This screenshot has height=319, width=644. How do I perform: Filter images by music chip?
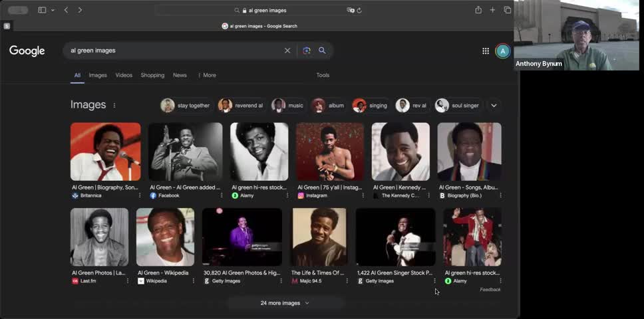pos(288,106)
